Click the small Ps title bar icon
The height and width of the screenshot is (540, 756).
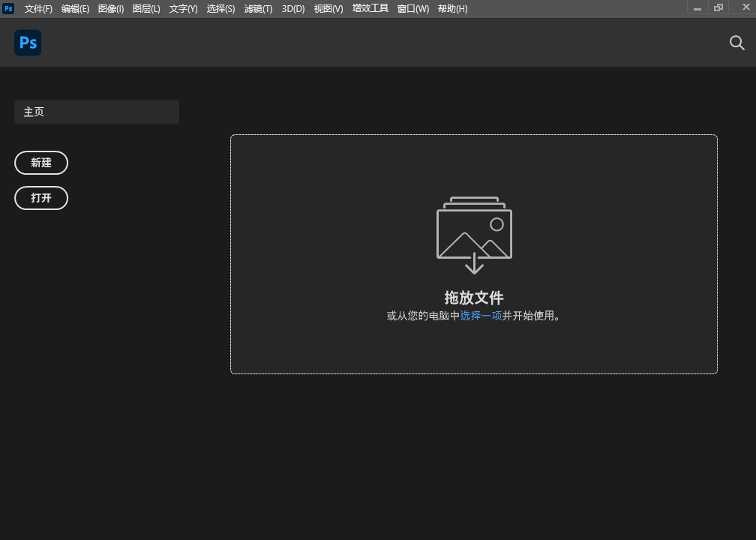pos(8,8)
